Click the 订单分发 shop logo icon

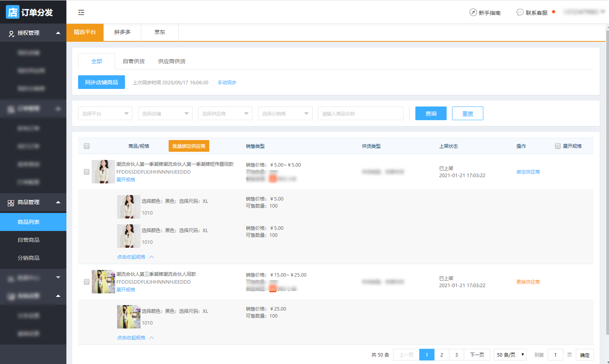point(12,12)
